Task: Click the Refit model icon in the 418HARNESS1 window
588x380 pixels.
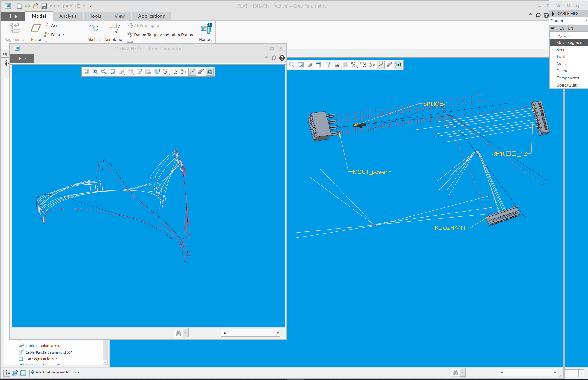Action: click(x=86, y=72)
